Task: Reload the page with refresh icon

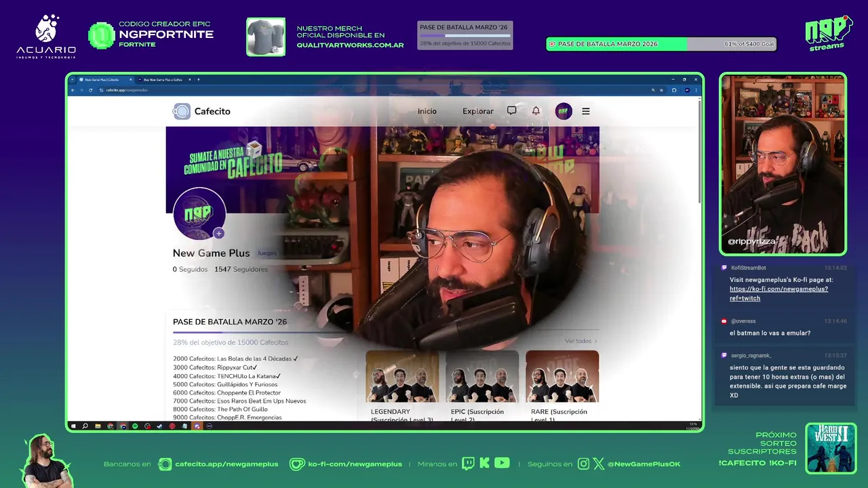Action: (90, 90)
